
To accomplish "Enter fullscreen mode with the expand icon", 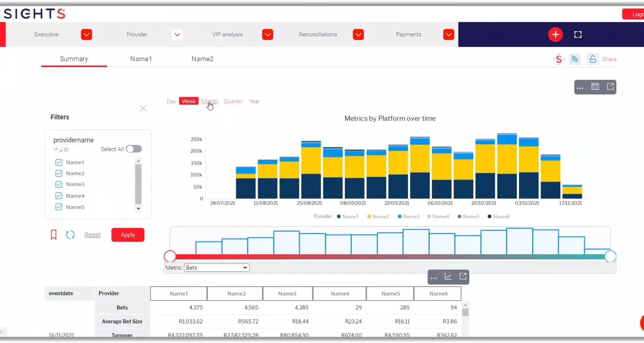I will coord(578,35).
